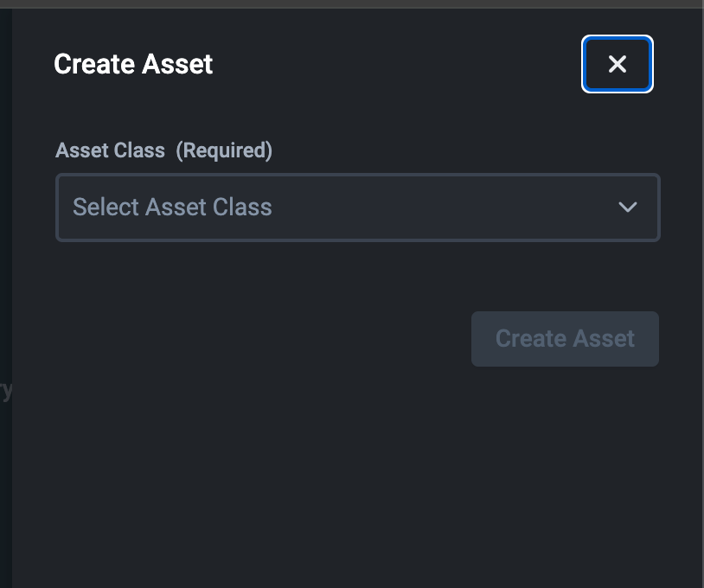The width and height of the screenshot is (704, 588).
Task: Click the Required indicator next to Asset Class
Action: (225, 150)
